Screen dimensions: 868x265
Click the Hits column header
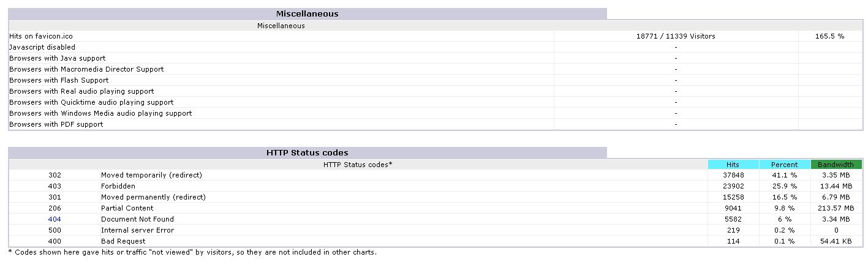pyautogui.click(x=733, y=165)
